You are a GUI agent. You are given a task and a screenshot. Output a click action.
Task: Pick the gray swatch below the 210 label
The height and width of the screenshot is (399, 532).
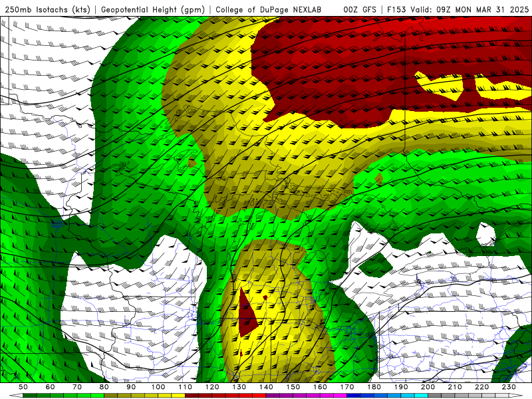pyautogui.click(x=462, y=396)
